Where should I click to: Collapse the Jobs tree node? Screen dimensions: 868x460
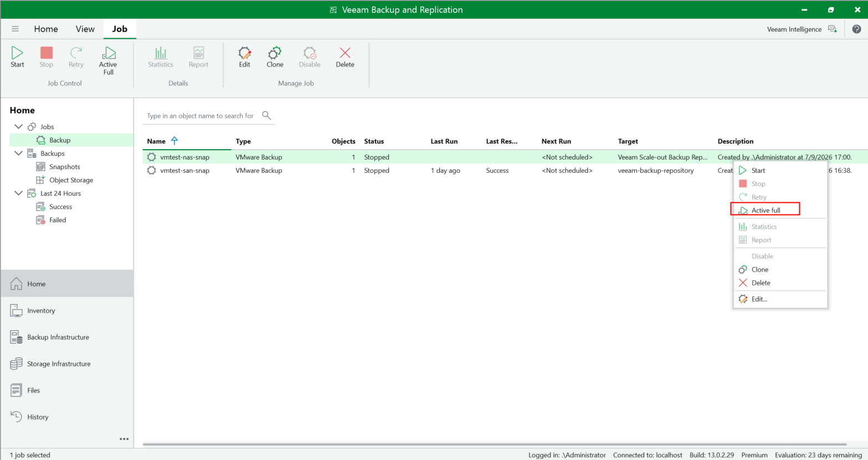pyautogui.click(x=18, y=126)
